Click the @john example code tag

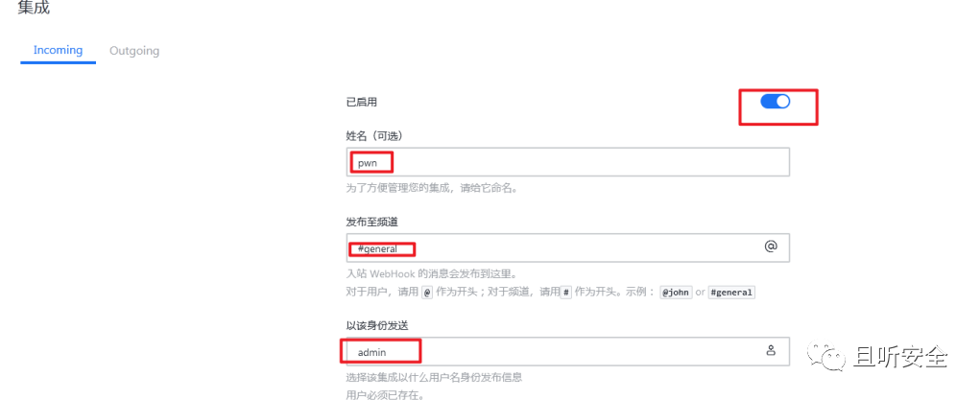pos(677,292)
